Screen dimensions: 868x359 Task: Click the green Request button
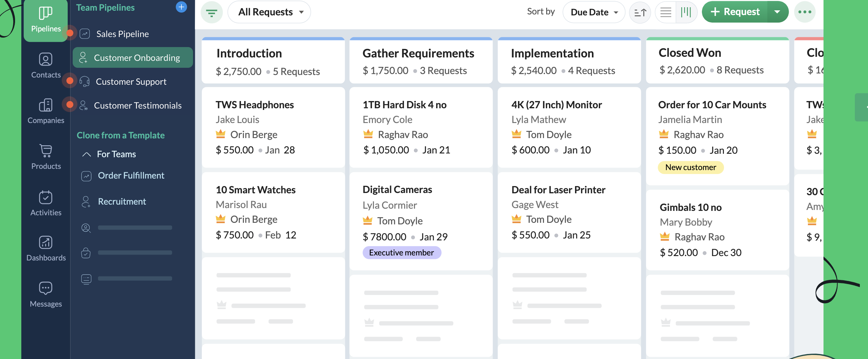[x=735, y=12]
